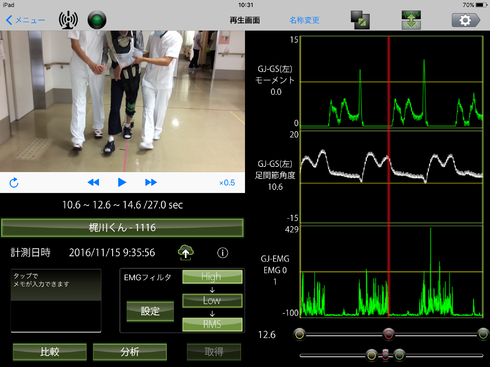This screenshot has height=367, width=490.
Task: Tap the 足関節角度 ankle angle graph
Action: pos(392,177)
